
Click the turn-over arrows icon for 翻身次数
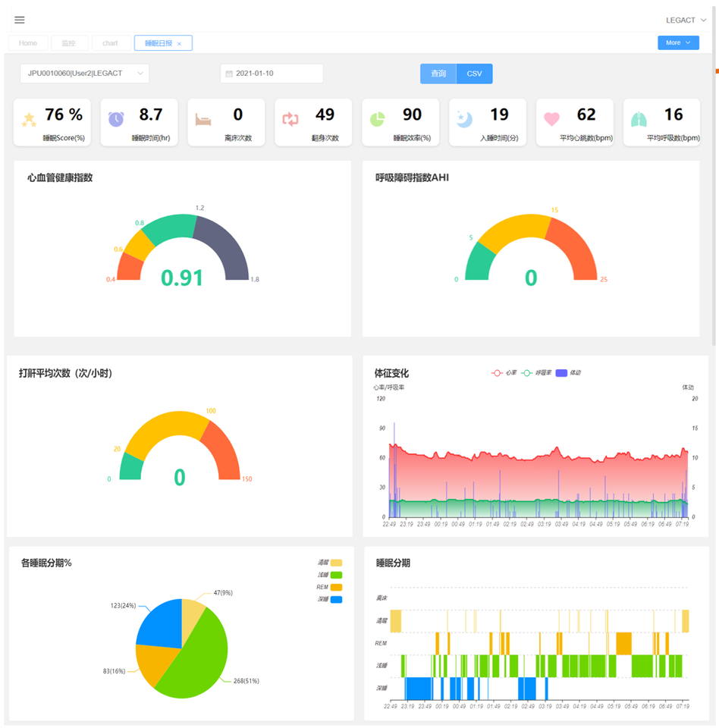[290, 119]
